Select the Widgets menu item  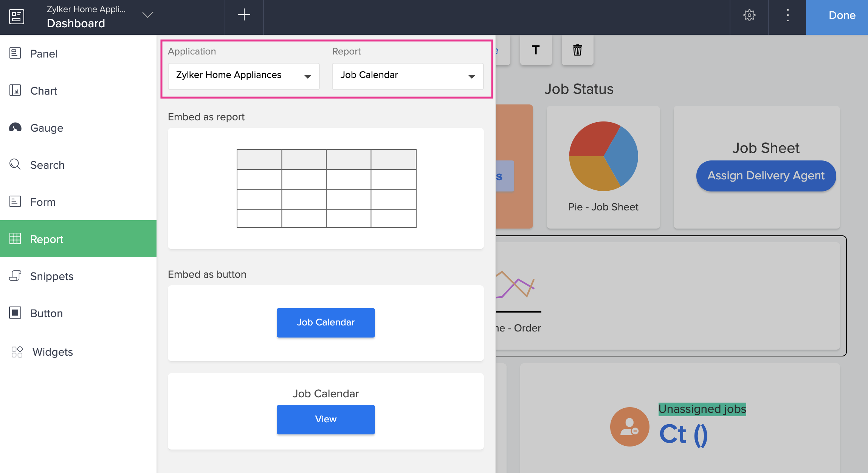tap(78, 352)
